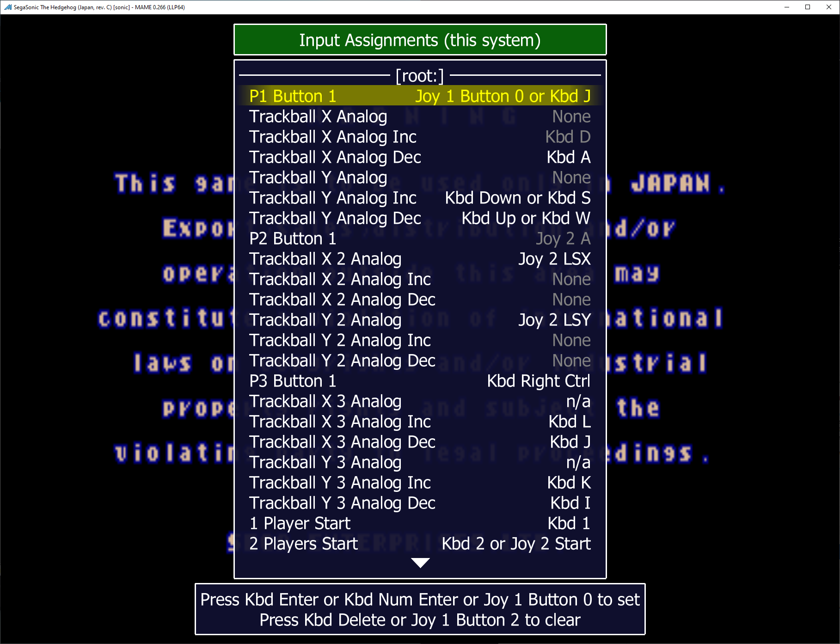Click the down arrow to show more inputs
The width and height of the screenshot is (840, 644).
click(x=420, y=563)
